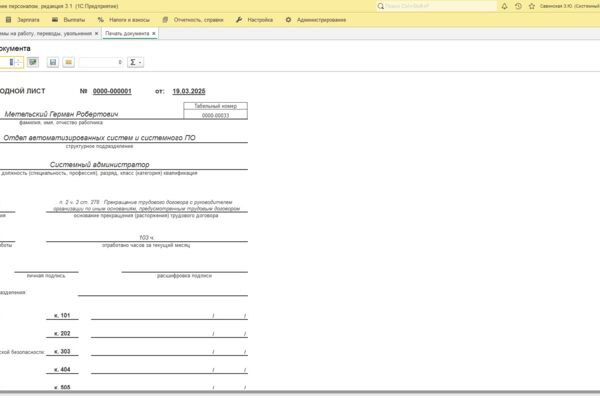Click the send by email envelope icon
The width and height of the screenshot is (600, 400).
[x=68, y=62]
